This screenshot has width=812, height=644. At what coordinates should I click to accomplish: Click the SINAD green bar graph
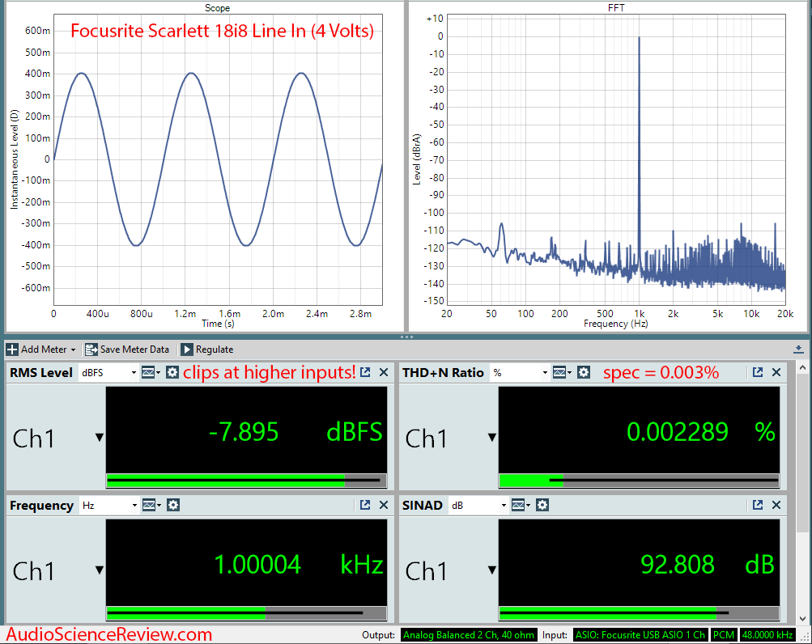click(639, 613)
